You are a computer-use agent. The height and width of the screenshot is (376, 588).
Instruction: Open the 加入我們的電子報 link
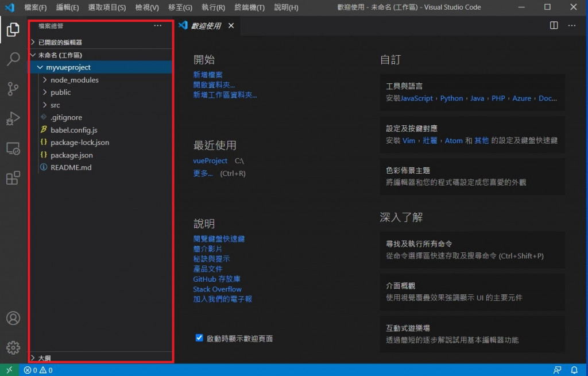pyautogui.click(x=222, y=299)
